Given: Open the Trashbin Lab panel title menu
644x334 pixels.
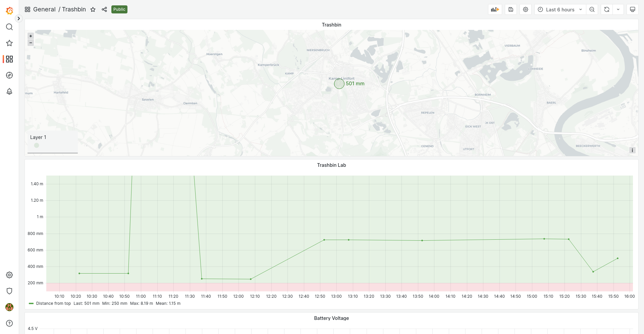Looking at the screenshot, I should point(331,165).
